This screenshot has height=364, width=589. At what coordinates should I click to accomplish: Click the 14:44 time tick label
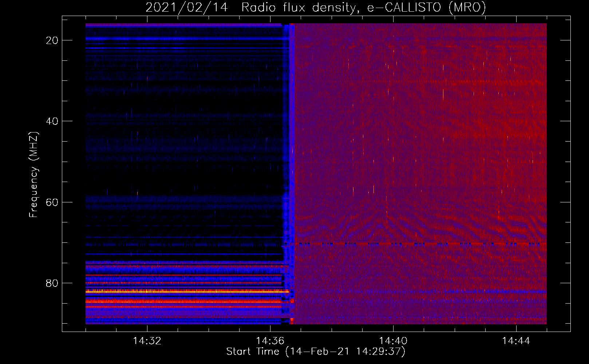point(516,341)
